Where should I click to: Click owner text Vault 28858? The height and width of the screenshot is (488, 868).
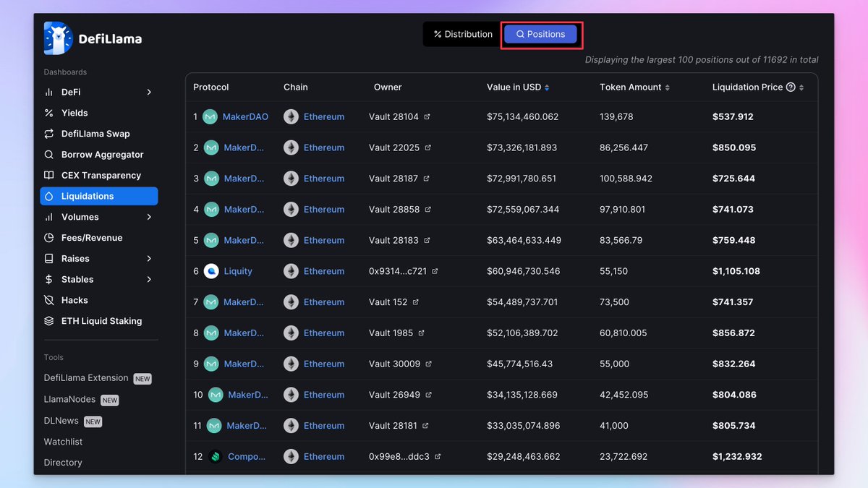[394, 210]
